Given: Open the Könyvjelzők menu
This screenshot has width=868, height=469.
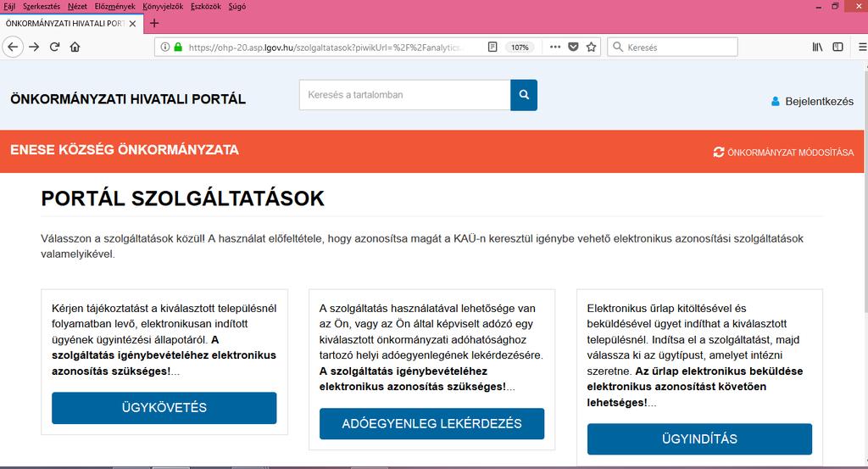Looking at the screenshot, I should click(163, 7).
